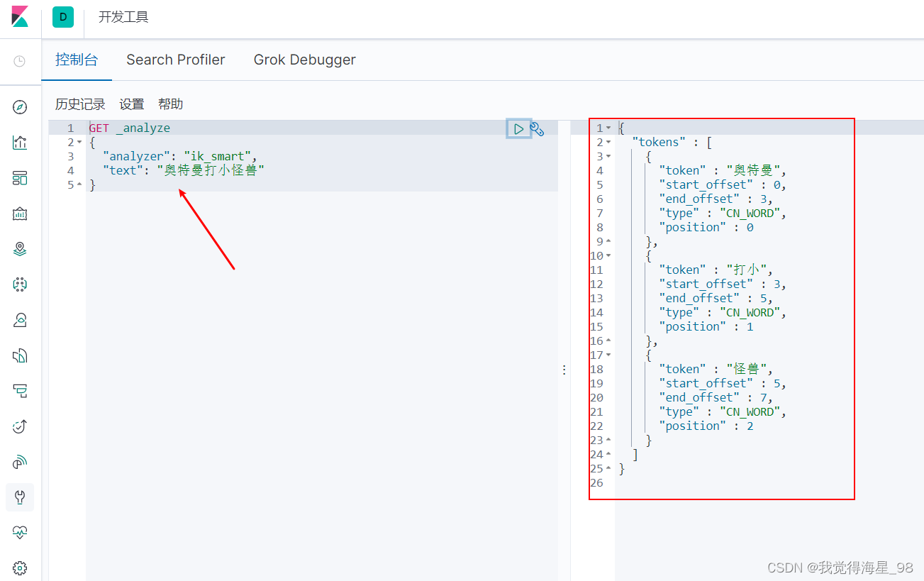The height and width of the screenshot is (581, 924).
Task: Collapse response root fold at output line 1
Action: 608,128
